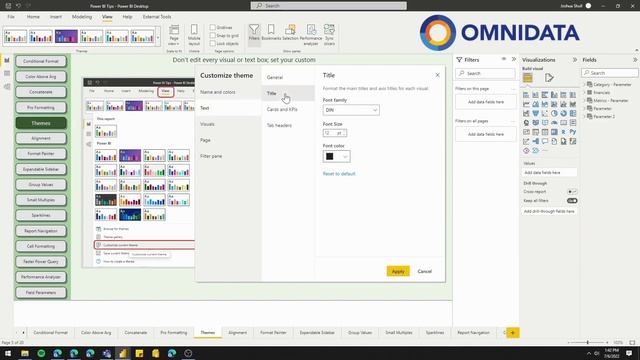Viewport: 640px width, 360px height.
Task: Toggle the Keep all filters switch
Action: click(572, 200)
